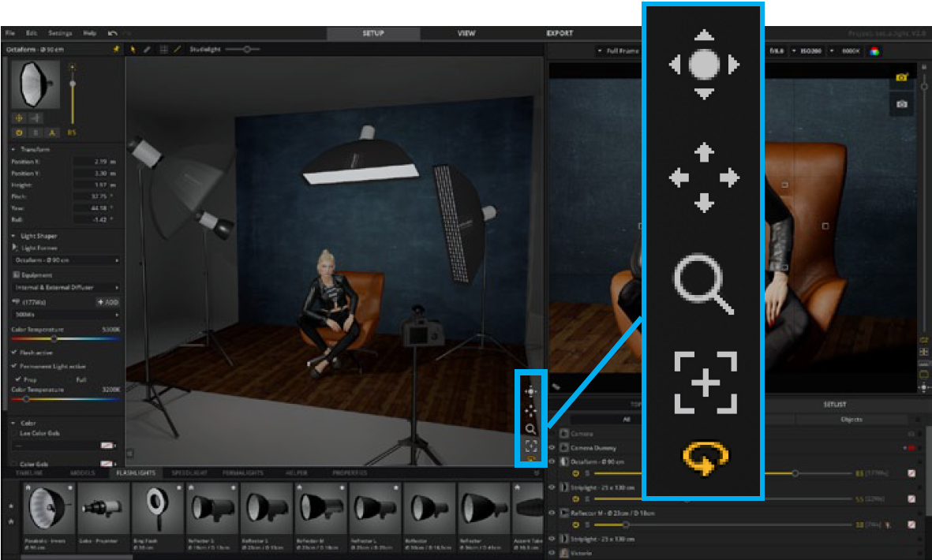Open the Settings menu
Screen dimensions: 932x560
click(60, 33)
